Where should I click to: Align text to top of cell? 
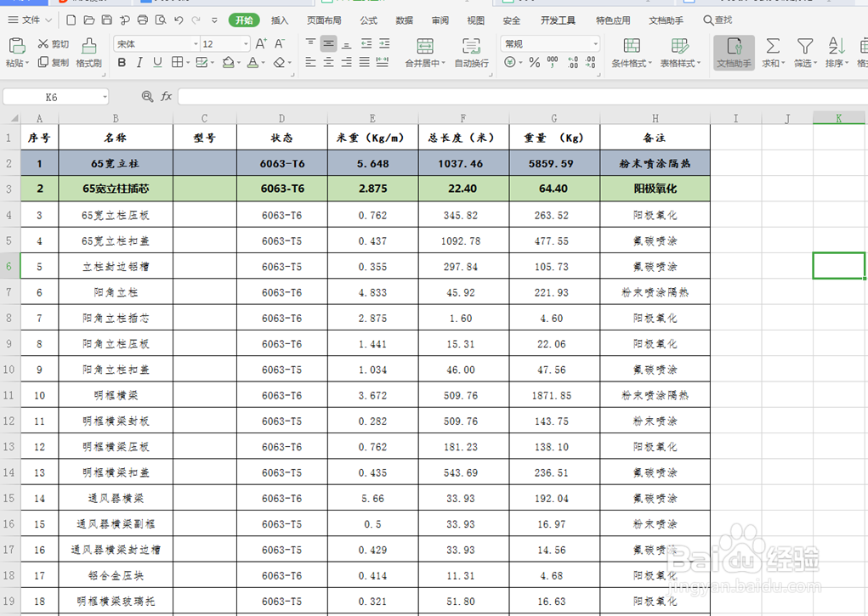click(x=310, y=42)
